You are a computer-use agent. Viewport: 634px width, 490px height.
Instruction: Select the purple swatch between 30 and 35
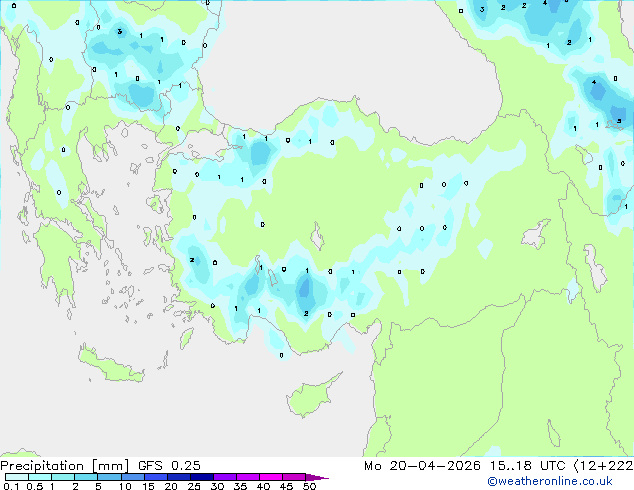[225, 477]
